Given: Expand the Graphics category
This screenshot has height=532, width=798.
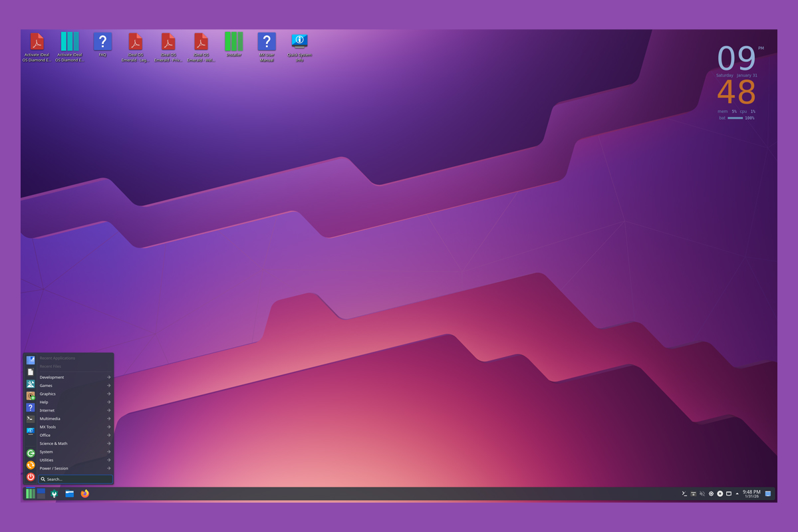Looking at the screenshot, I should click(x=75, y=394).
